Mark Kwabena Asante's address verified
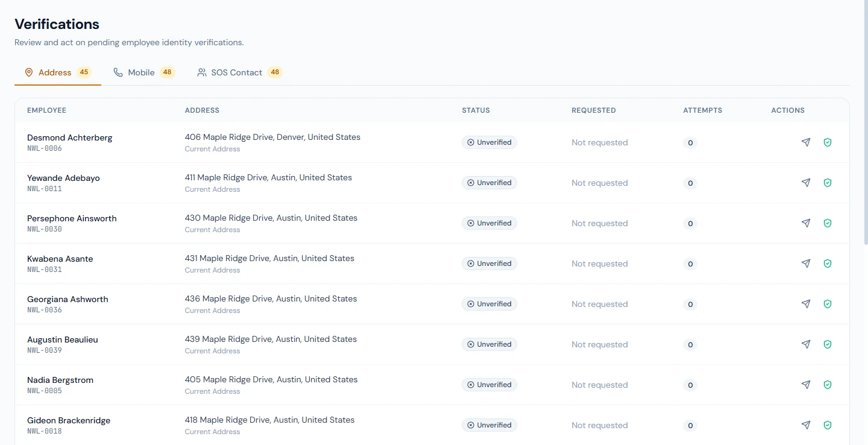The height and width of the screenshot is (445, 868). [828, 264]
